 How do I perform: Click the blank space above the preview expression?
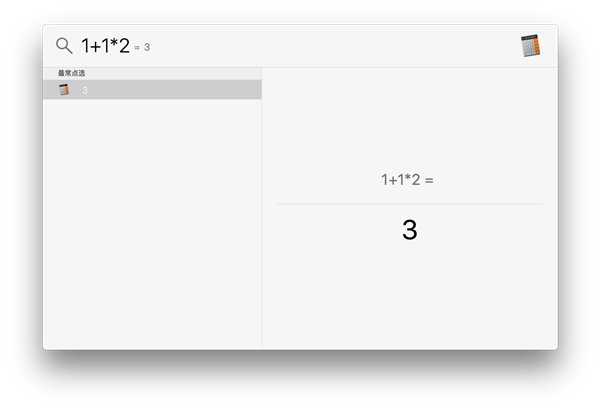click(409, 120)
